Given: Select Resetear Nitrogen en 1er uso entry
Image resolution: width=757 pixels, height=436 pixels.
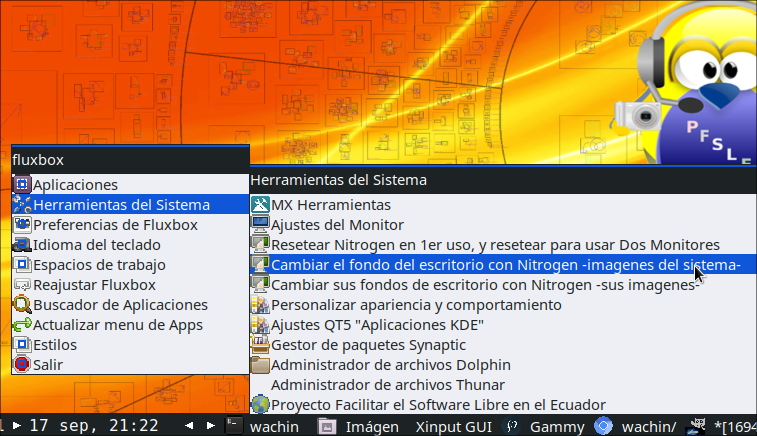Looking at the screenshot, I should click(504, 245).
